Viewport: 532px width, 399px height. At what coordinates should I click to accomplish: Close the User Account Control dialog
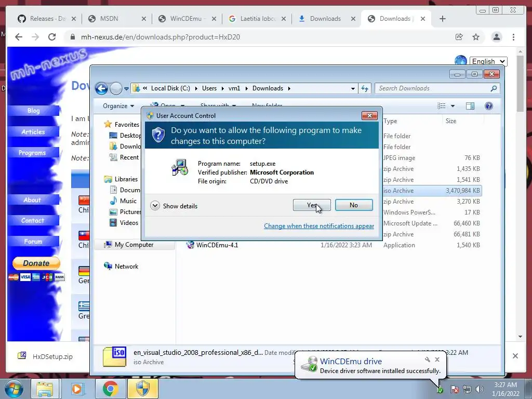[369, 116]
